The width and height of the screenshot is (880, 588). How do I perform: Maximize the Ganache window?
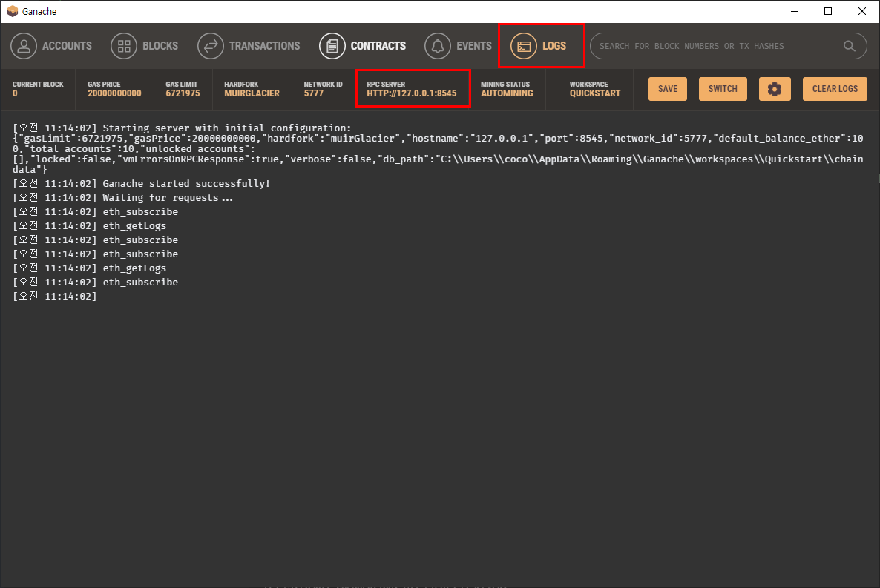pos(828,11)
